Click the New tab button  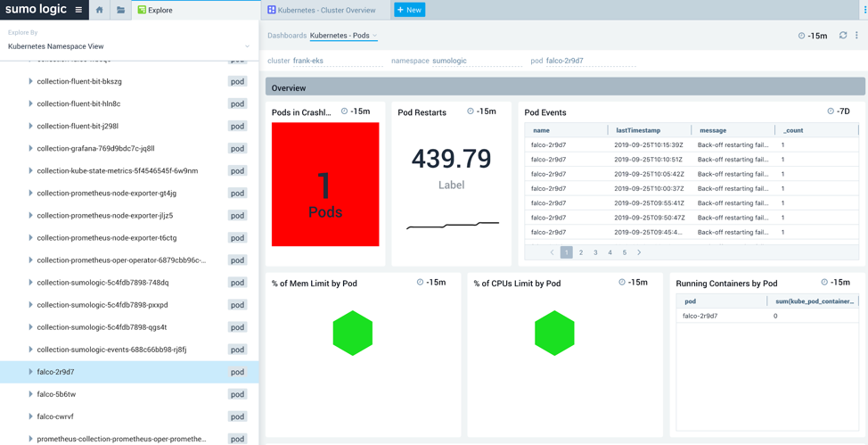(x=409, y=10)
